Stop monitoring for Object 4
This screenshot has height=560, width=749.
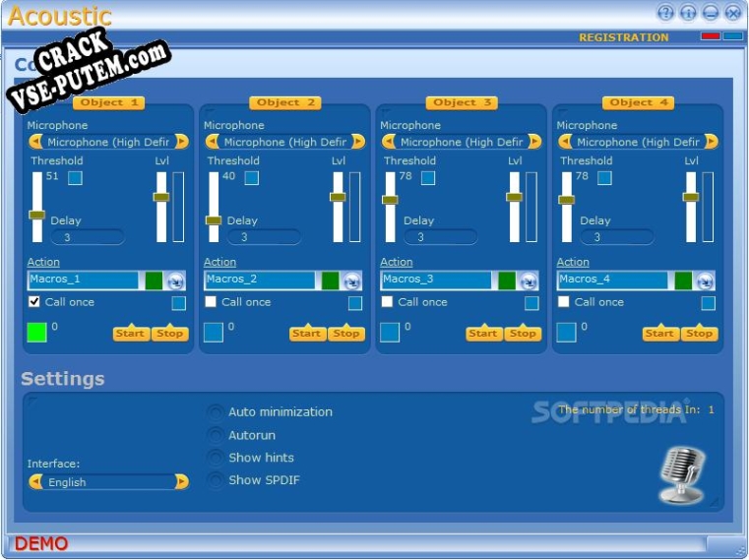tap(700, 333)
